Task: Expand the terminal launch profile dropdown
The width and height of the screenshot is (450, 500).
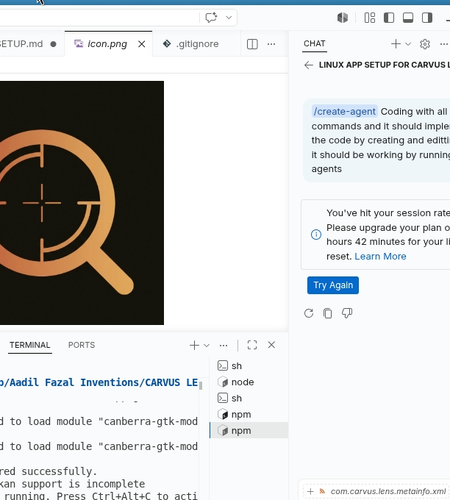Action: [207, 345]
